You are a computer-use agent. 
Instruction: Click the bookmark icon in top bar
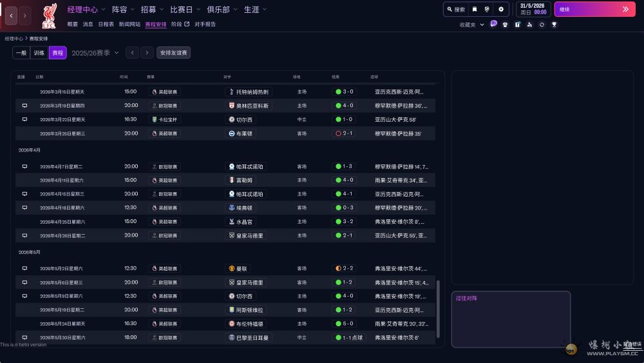475,10
